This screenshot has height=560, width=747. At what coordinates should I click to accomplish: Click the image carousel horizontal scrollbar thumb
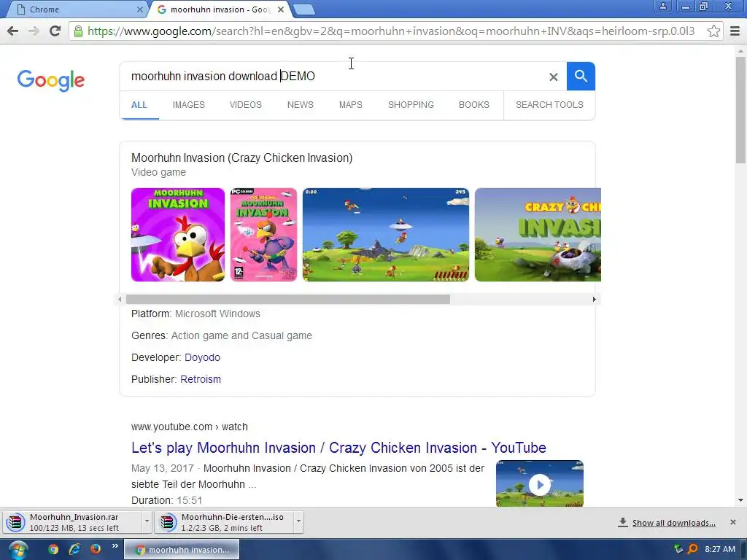click(x=287, y=300)
